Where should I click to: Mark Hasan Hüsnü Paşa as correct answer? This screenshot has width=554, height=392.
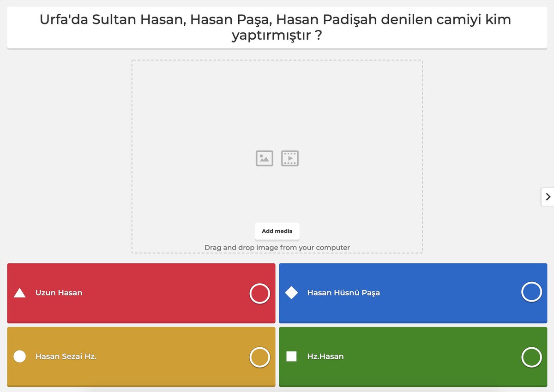point(531,292)
